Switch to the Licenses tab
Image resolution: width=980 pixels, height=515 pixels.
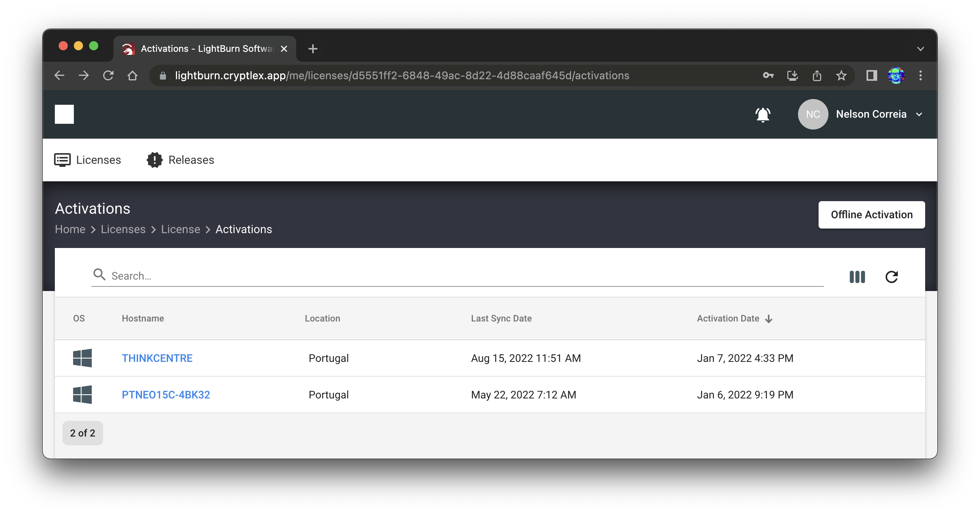[88, 160]
